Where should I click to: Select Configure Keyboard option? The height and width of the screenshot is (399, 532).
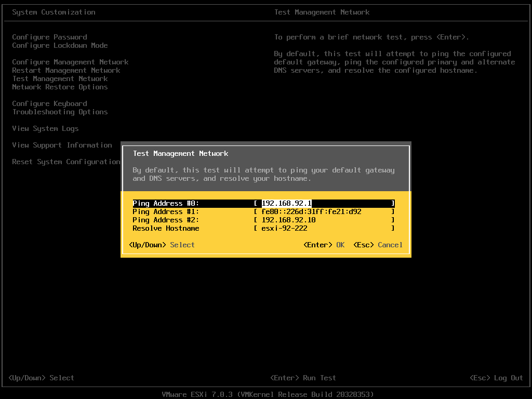(x=49, y=103)
